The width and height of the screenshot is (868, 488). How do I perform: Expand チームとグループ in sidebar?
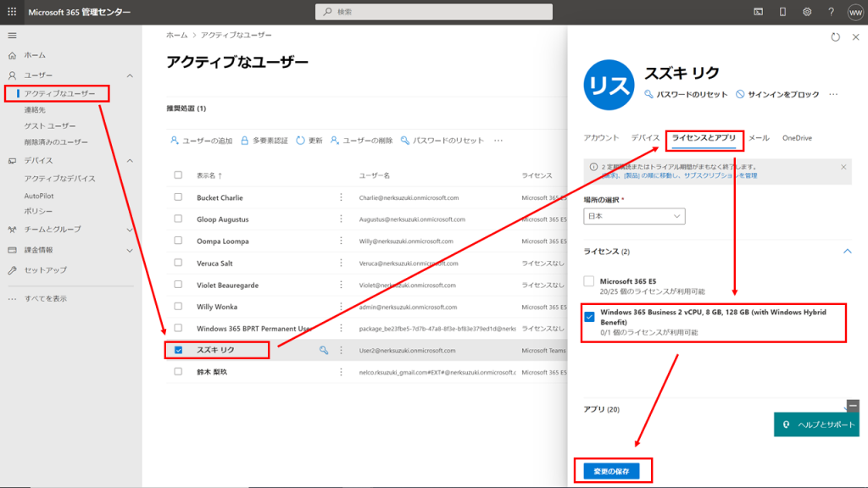point(129,230)
